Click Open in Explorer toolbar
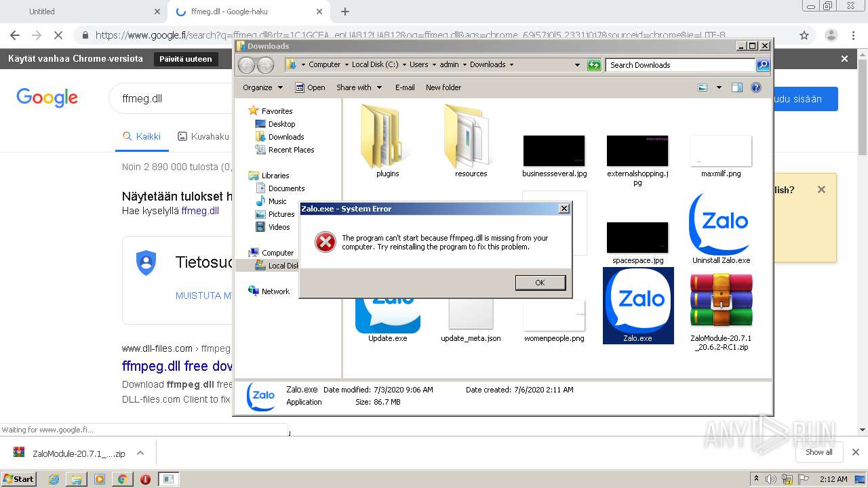The width and height of the screenshot is (868, 488). pyautogui.click(x=310, y=87)
